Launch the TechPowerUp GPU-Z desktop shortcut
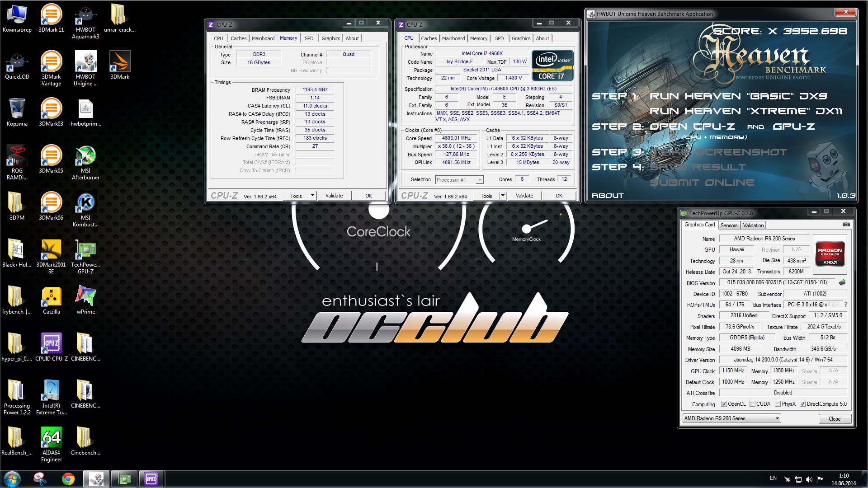Image resolution: width=868 pixels, height=488 pixels. pos(85,257)
